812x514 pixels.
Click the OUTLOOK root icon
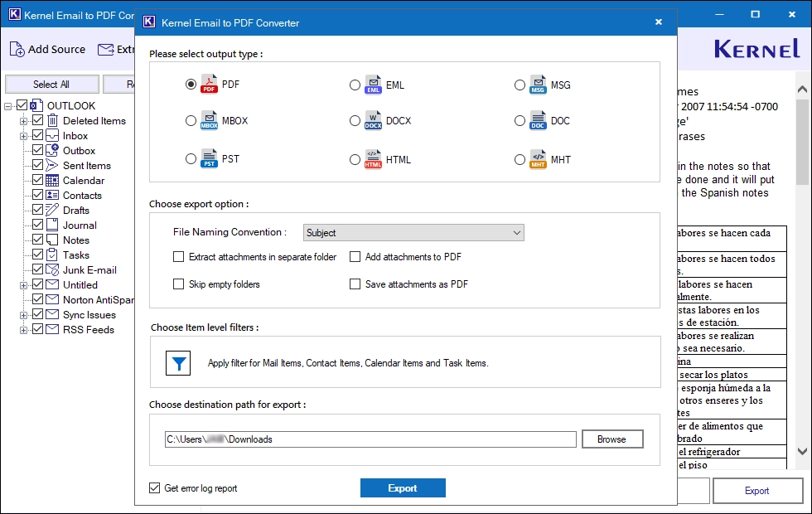click(36, 105)
